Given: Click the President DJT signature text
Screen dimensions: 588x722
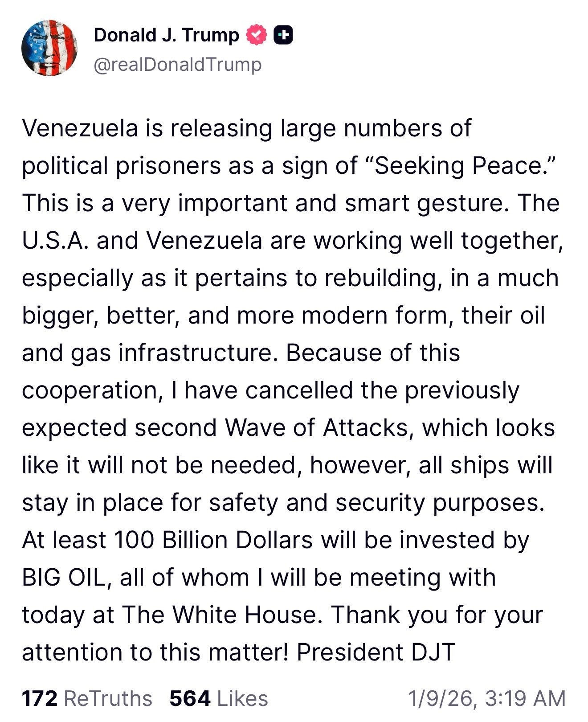Looking at the screenshot, I should point(376,652).
